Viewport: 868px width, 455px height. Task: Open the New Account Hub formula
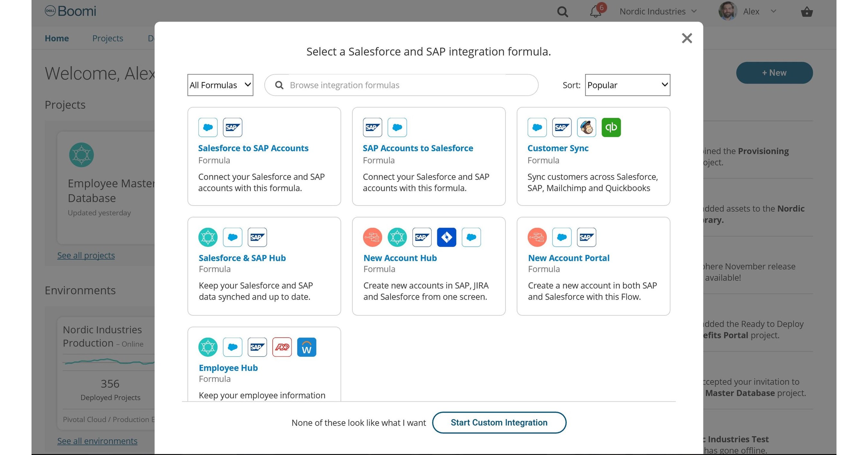[x=400, y=258]
